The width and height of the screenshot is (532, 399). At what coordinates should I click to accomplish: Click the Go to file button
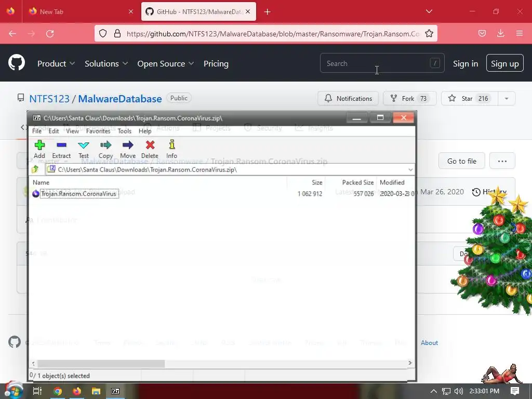pos(461,161)
